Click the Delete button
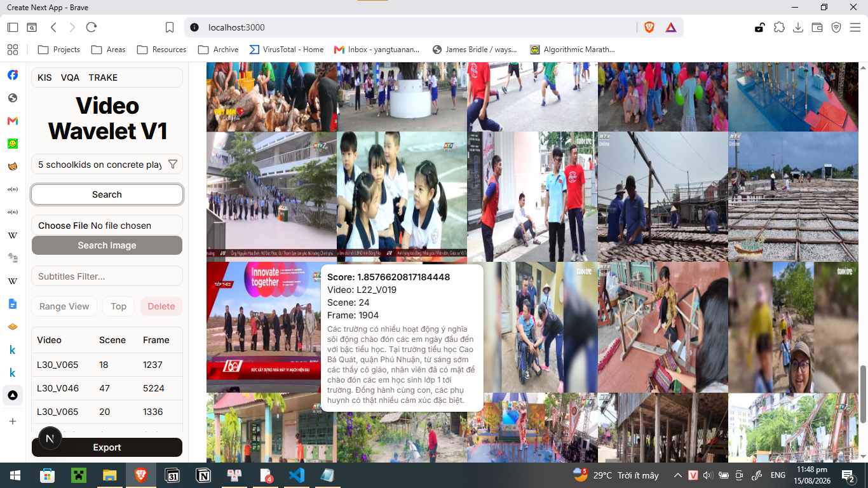Viewport: 868px width, 488px height. pos(161,306)
